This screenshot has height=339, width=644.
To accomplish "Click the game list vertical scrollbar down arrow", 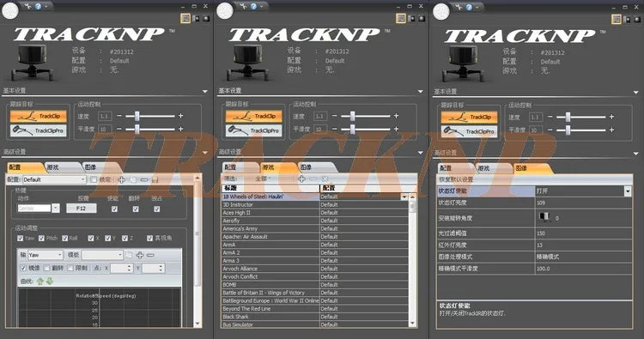I will point(412,324).
